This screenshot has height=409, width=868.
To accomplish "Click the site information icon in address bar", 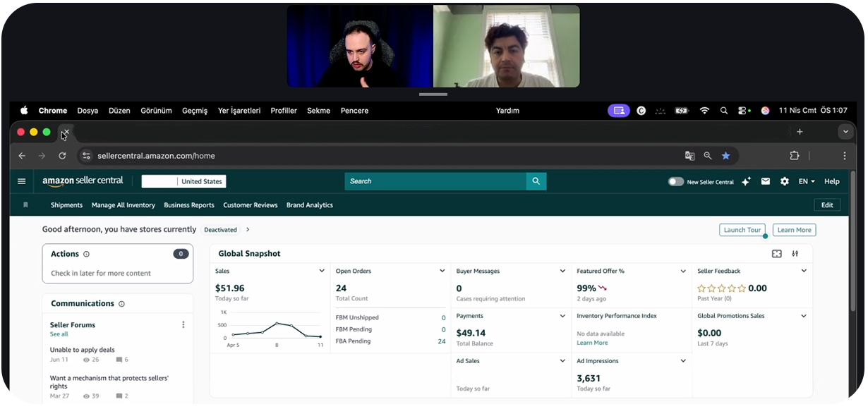I will (x=86, y=156).
